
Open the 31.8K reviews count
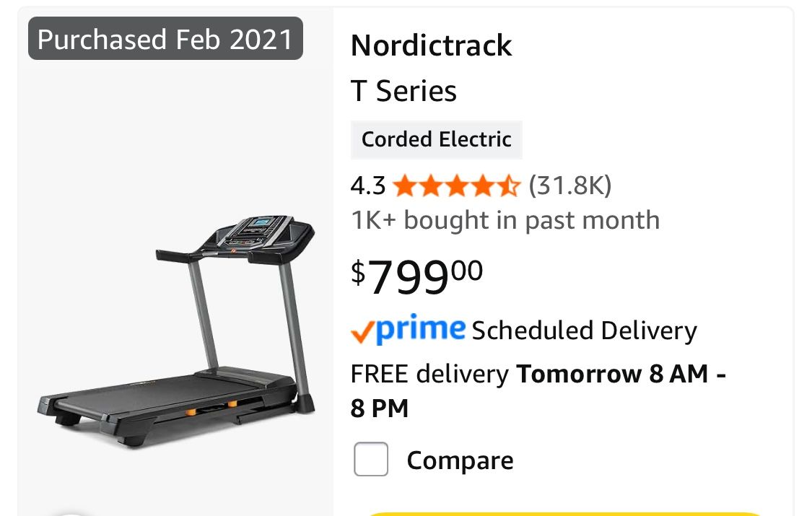click(x=571, y=185)
